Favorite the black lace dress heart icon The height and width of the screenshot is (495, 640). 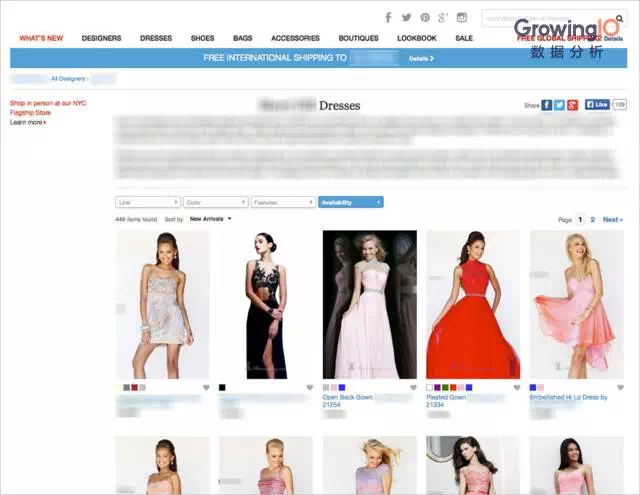310,388
